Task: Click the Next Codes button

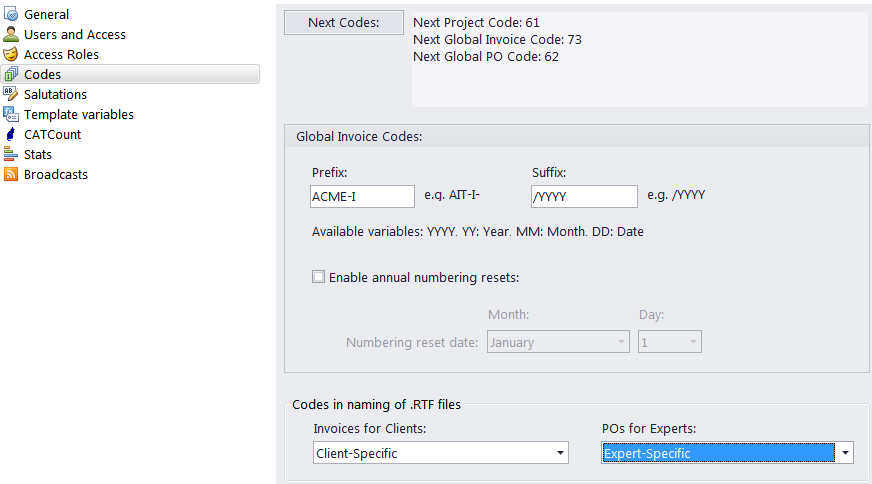Action: [344, 23]
